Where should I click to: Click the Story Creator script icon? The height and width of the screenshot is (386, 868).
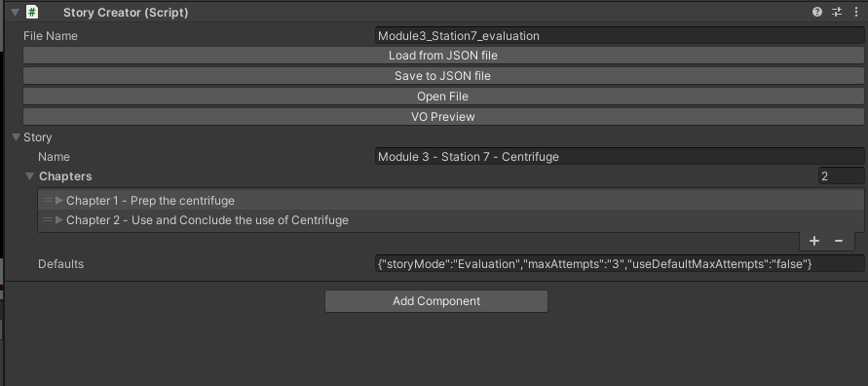(33, 12)
